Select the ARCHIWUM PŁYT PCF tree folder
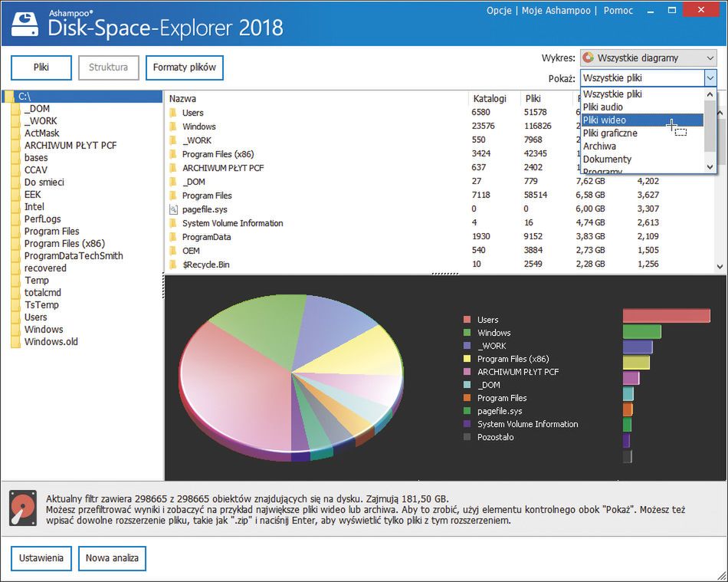 point(71,146)
